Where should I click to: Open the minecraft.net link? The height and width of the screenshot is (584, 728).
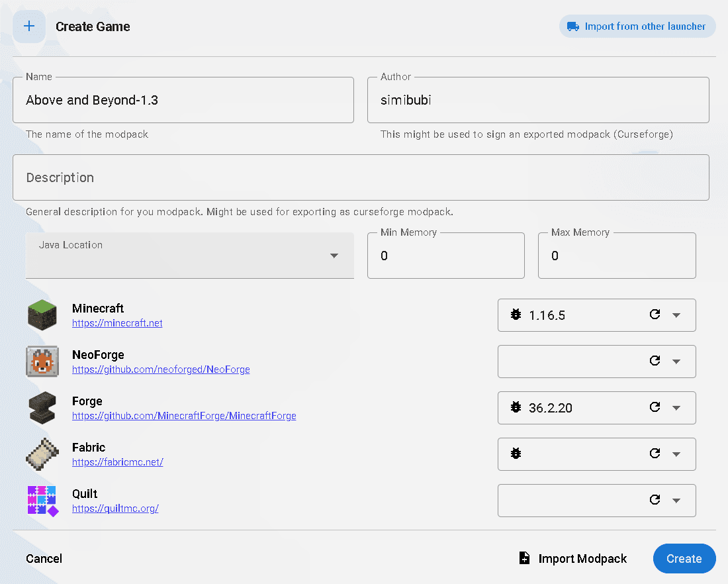tap(117, 323)
